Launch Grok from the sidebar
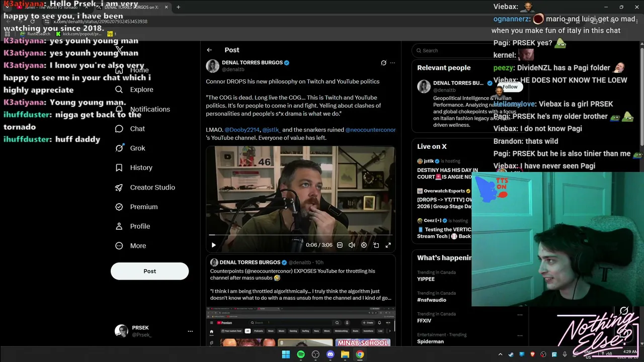This screenshot has width=644, height=362. coord(130,148)
